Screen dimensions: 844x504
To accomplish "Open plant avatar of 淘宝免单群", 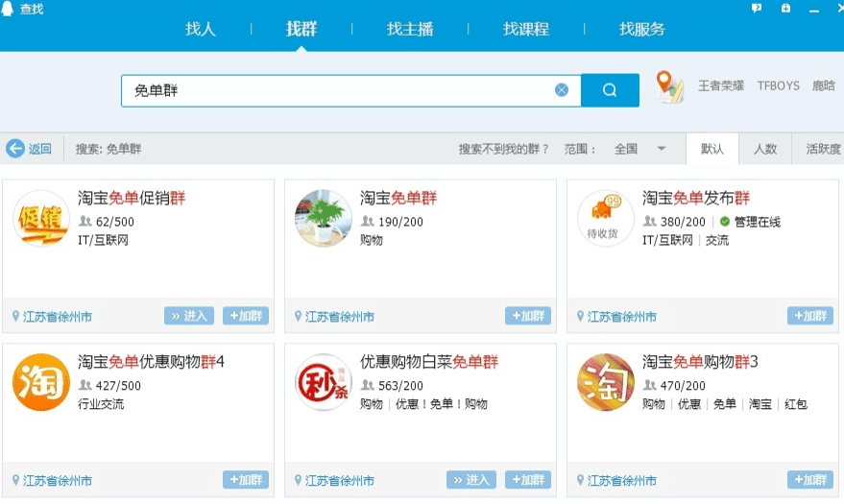I will click(324, 218).
